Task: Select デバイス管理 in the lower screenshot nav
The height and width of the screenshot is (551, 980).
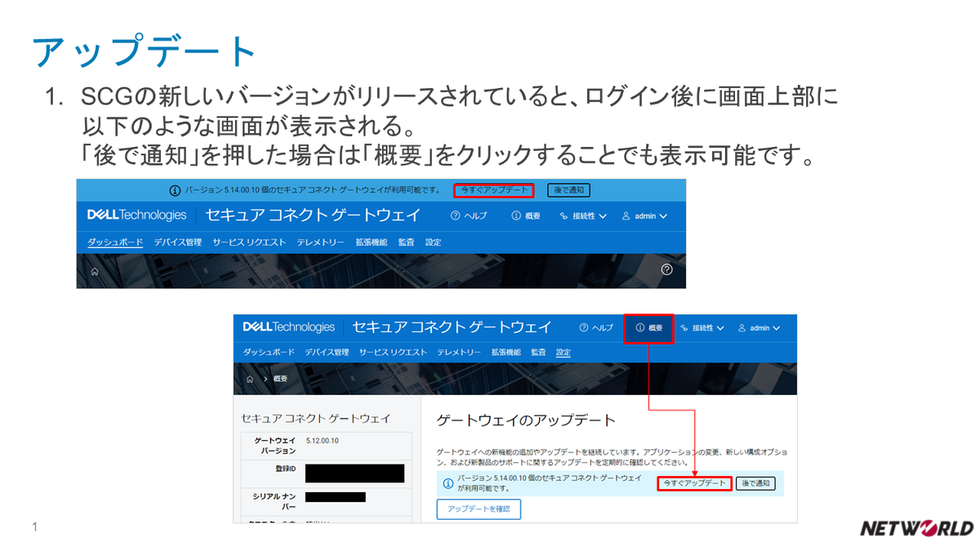Action: pos(327,353)
